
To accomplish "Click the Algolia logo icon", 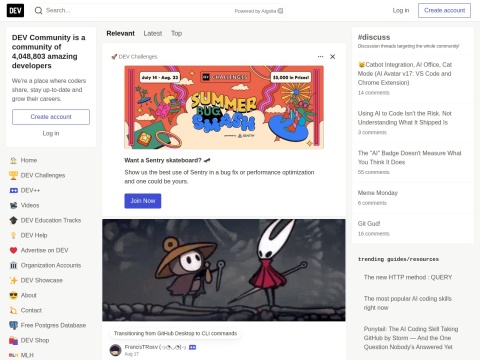I will point(280,11).
